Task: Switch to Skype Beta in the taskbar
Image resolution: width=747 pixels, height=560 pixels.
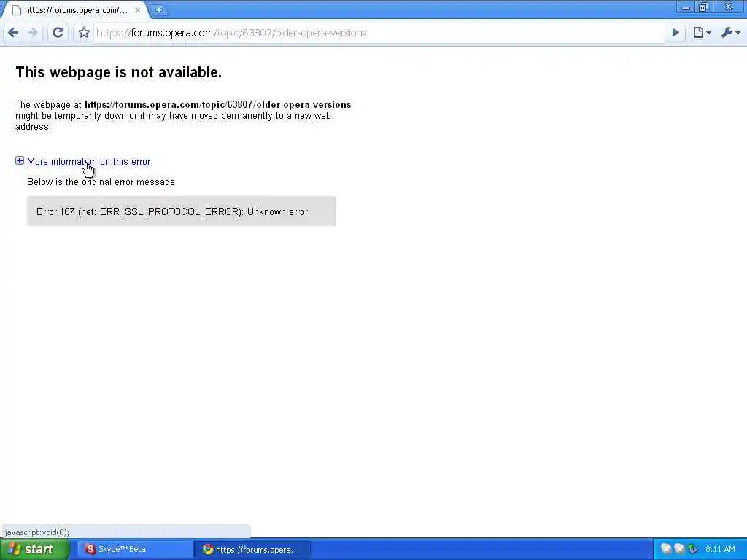Action: click(134, 550)
